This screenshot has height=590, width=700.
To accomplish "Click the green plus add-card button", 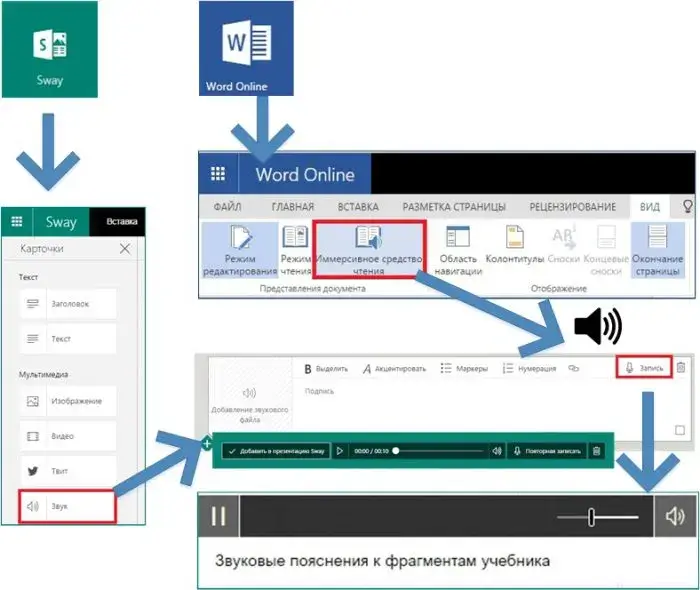I will point(207,444).
